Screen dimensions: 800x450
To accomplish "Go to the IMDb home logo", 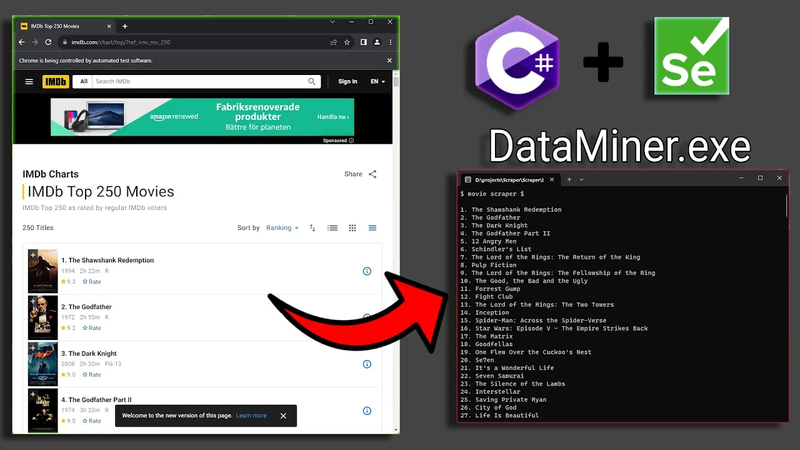I will tap(56, 82).
